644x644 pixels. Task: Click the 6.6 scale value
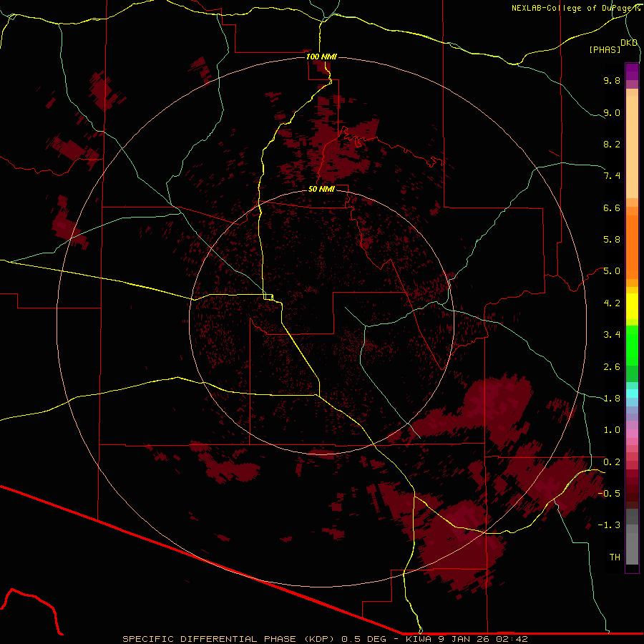[612, 208]
